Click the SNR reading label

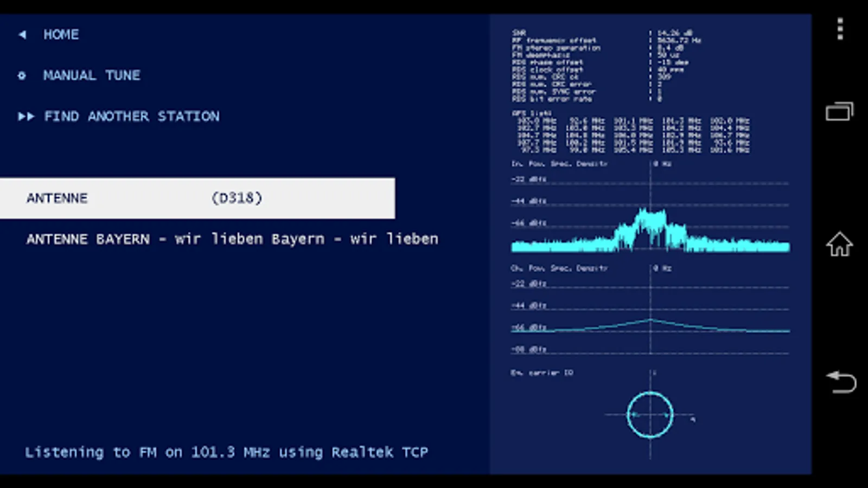click(519, 33)
